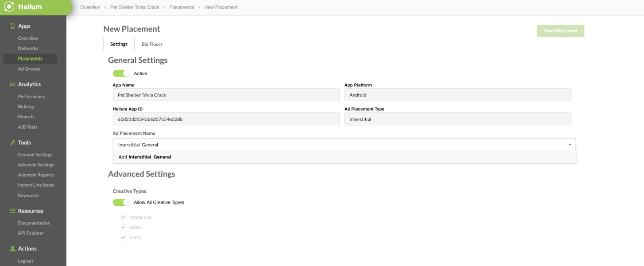Click the Analytics bar chart icon
The width and height of the screenshot is (644, 266).
point(13,84)
